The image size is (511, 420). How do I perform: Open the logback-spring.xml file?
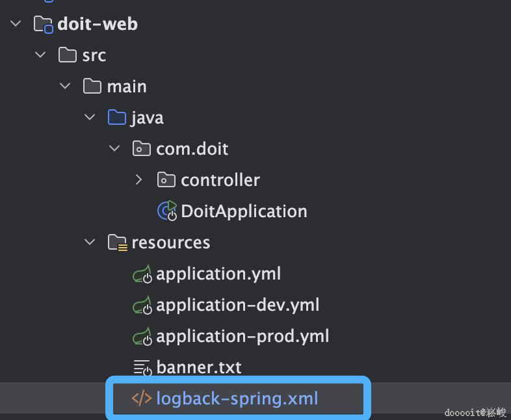point(237,398)
